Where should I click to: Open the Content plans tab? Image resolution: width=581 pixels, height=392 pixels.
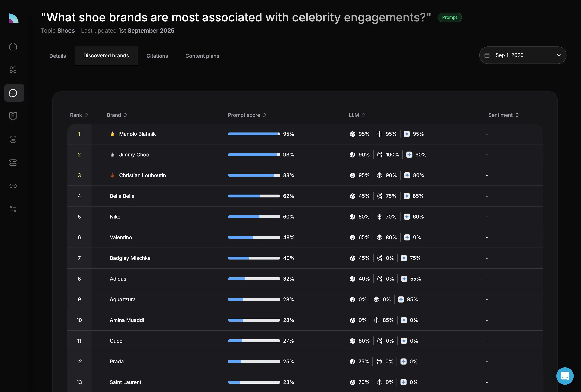(202, 56)
